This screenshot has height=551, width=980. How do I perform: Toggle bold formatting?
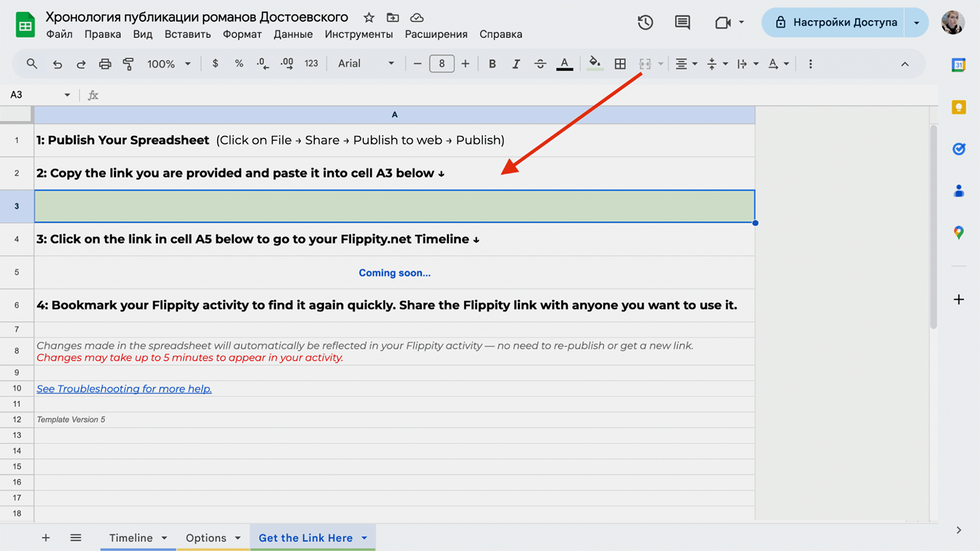point(492,64)
